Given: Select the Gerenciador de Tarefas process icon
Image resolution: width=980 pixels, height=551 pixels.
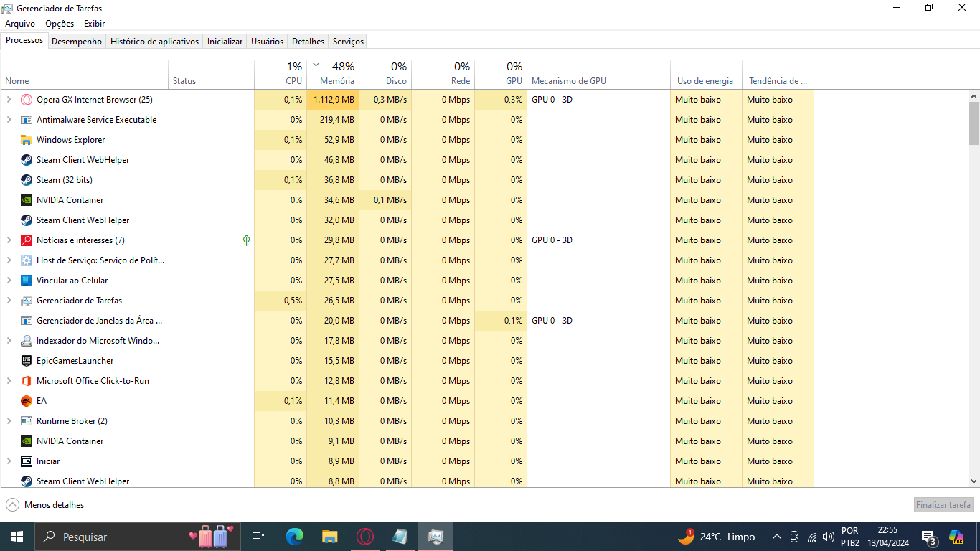Looking at the screenshot, I should 27,301.
